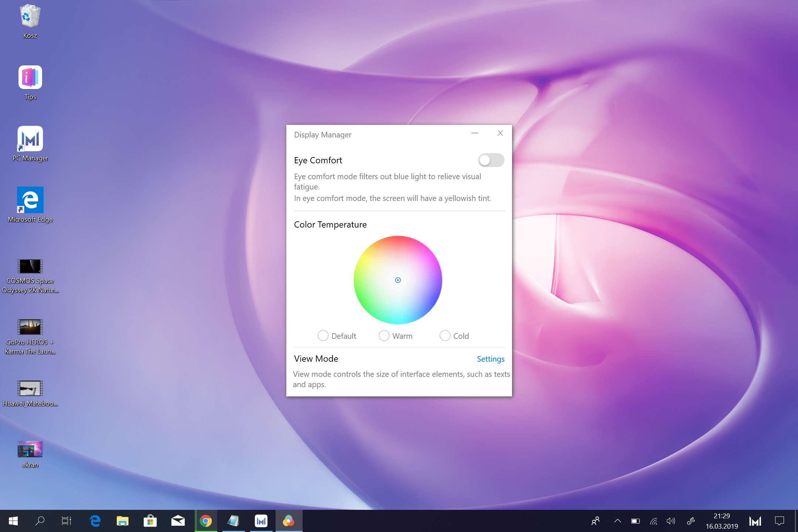Toggle the Eye Comfort switch
The image size is (798, 532).
point(491,160)
